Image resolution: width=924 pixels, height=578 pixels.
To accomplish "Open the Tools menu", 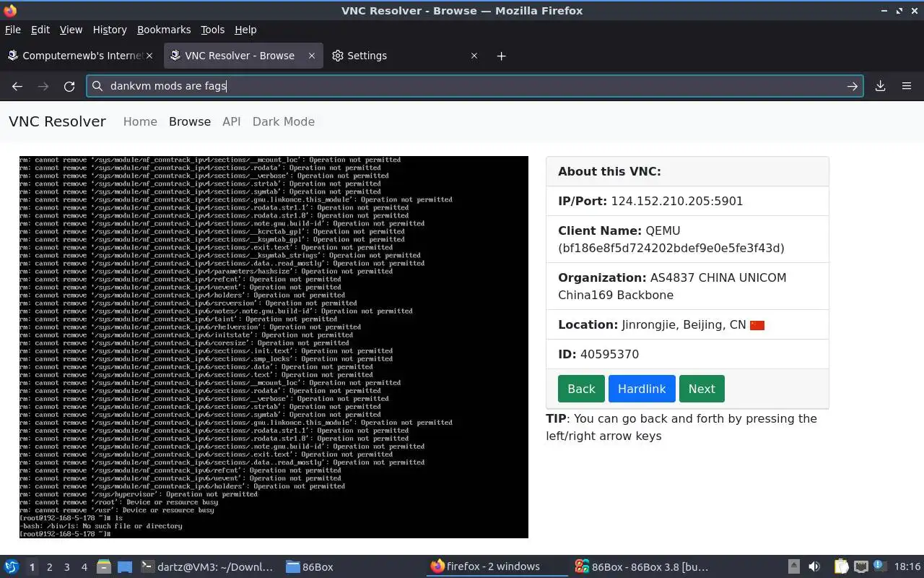I will pyautogui.click(x=213, y=30).
